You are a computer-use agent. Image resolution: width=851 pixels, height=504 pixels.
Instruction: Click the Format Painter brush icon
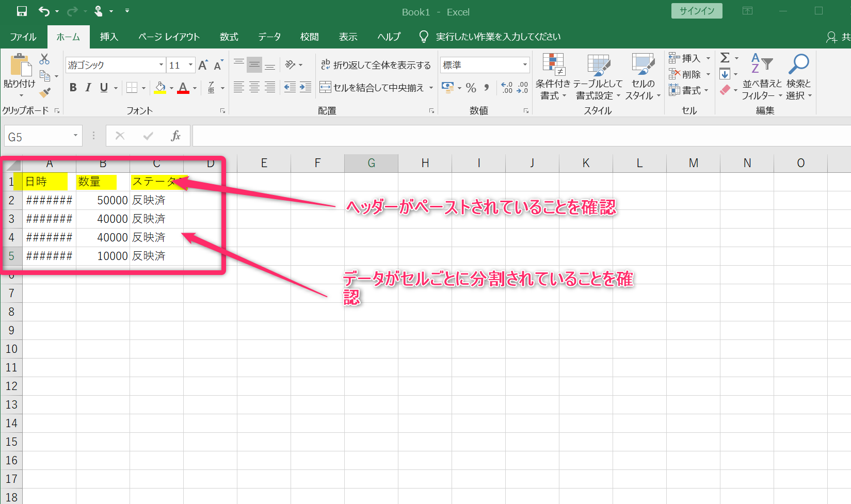tap(45, 93)
